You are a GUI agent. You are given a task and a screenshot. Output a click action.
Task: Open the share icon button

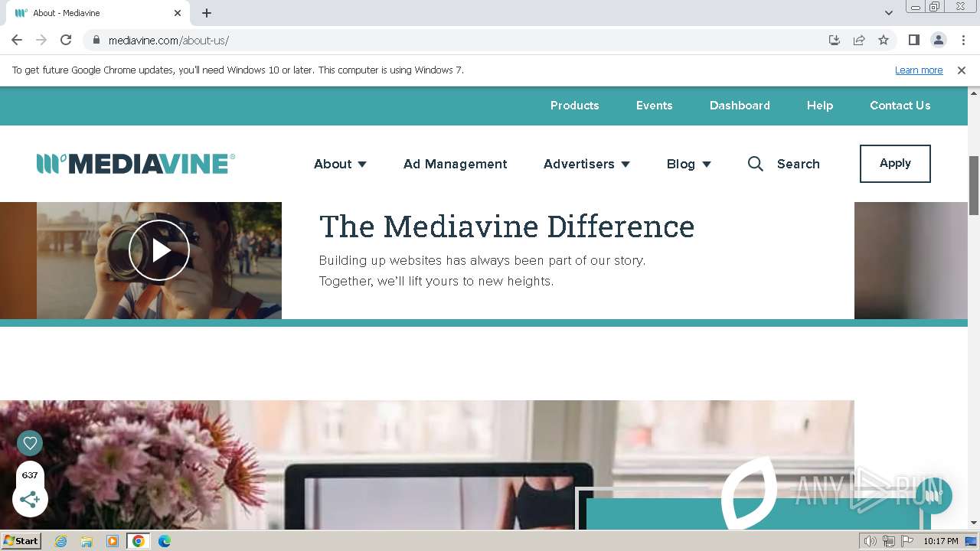[x=30, y=500]
